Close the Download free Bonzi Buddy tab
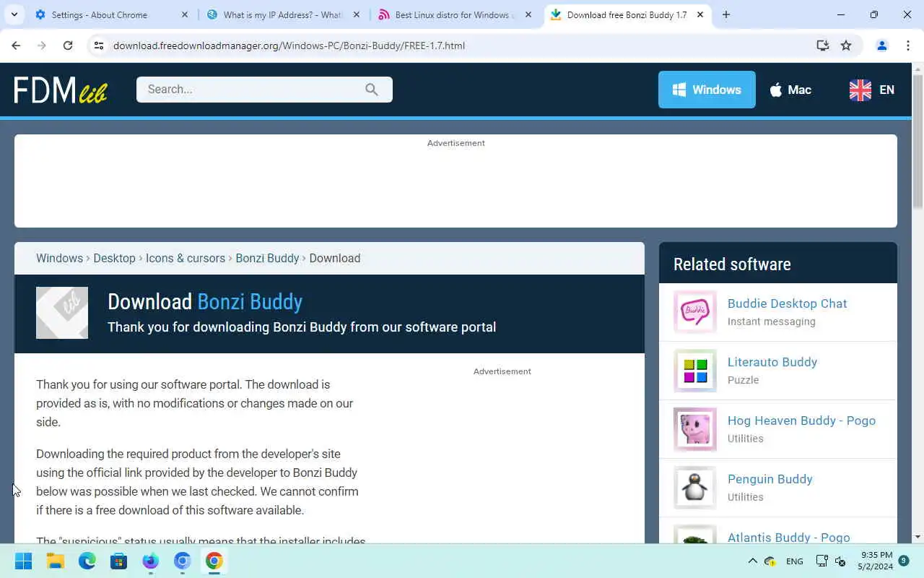Viewport: 924px width, 578px height. pyautogui.click(x=699, y=14)
